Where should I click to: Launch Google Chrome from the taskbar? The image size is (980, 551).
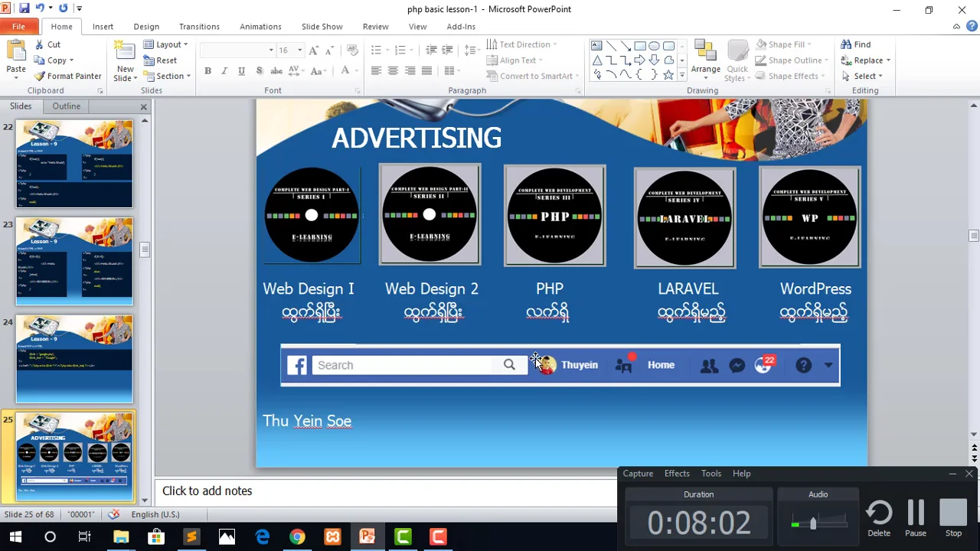pyautogui.click(x=297, y=536)
